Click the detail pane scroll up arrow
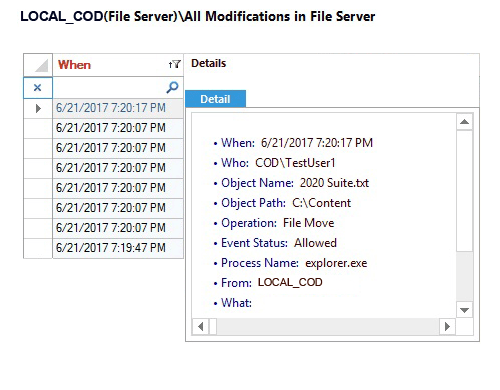 click(464, 122)
